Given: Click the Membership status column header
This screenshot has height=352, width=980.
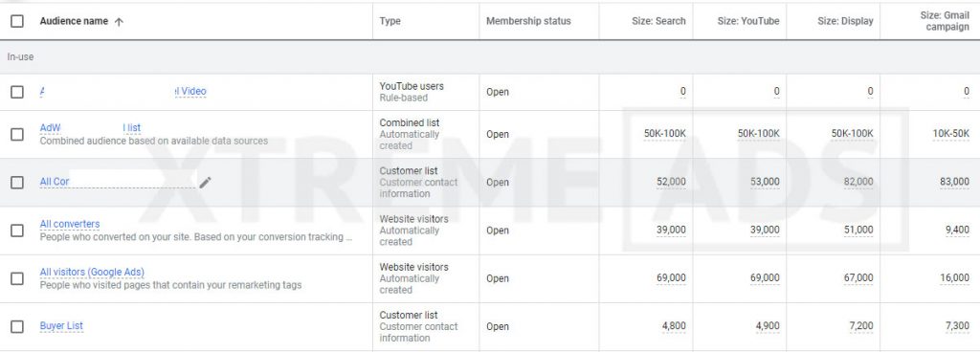Looking at the screenshot, I should tap(528, 21).
